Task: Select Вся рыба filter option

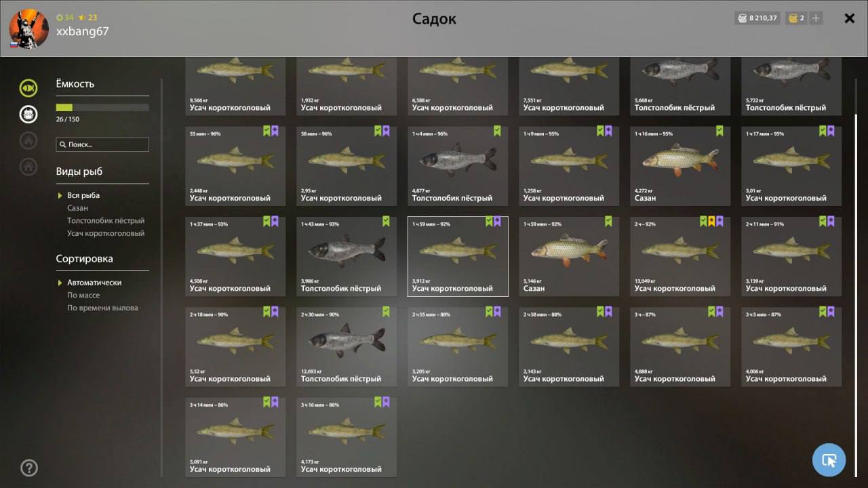Action: 83,195
